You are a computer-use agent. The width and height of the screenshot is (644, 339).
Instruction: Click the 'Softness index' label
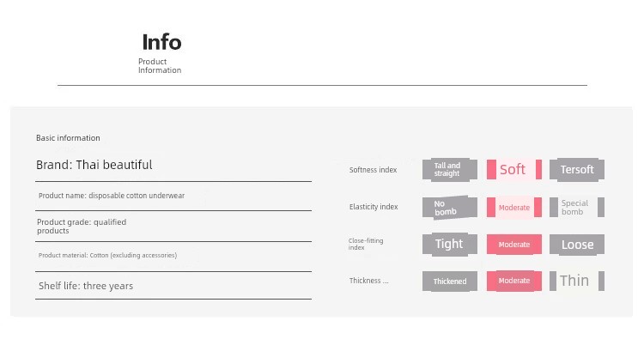pyautogui.click(x=373, y=170)
